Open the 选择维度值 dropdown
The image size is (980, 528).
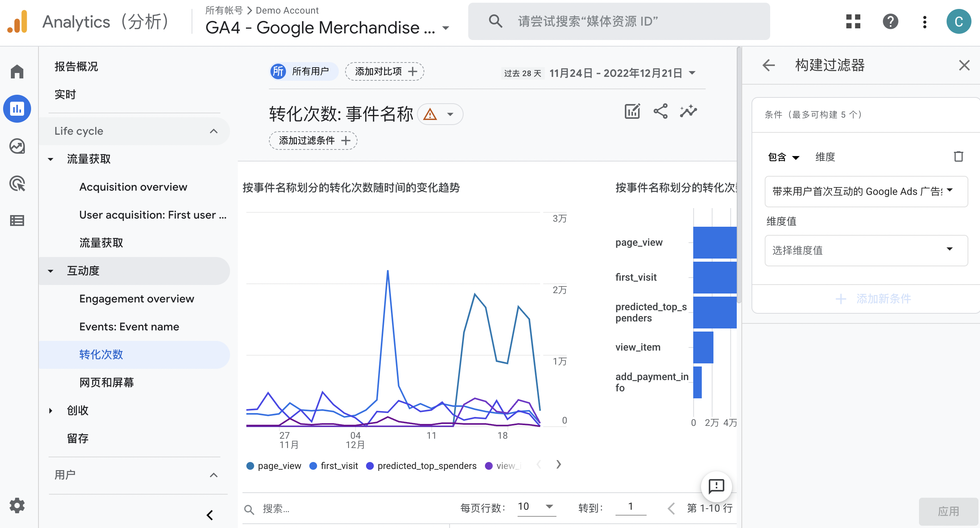[866, 250]
